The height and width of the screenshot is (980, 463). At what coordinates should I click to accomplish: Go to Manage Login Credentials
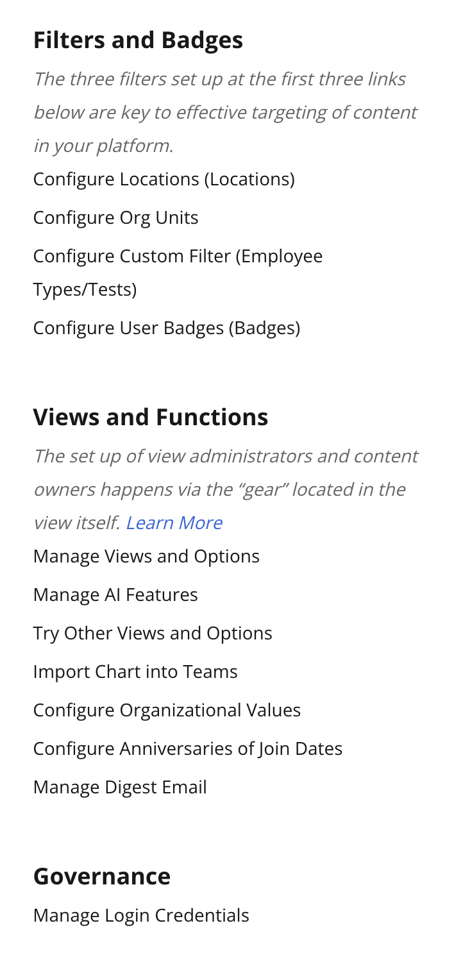(x=141, y=916)
